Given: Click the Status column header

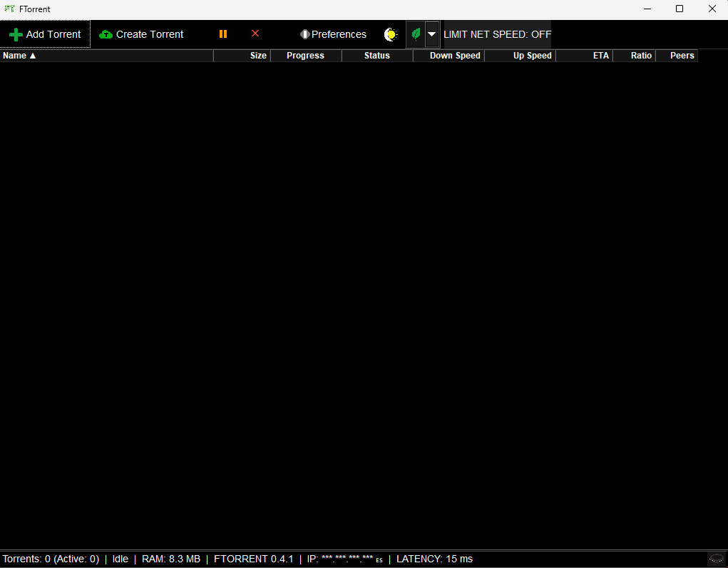Looking at the screenshot, I should tap(377, 56).
